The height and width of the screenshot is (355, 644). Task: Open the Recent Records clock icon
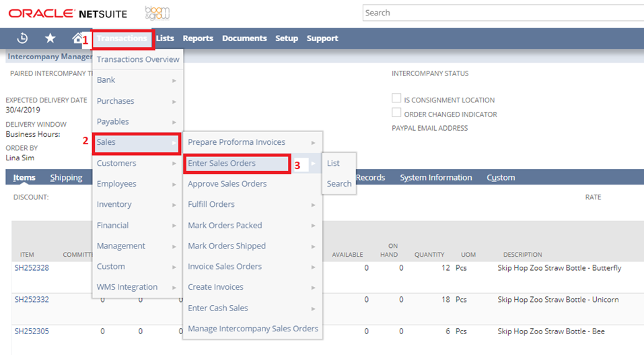(23, 38)
